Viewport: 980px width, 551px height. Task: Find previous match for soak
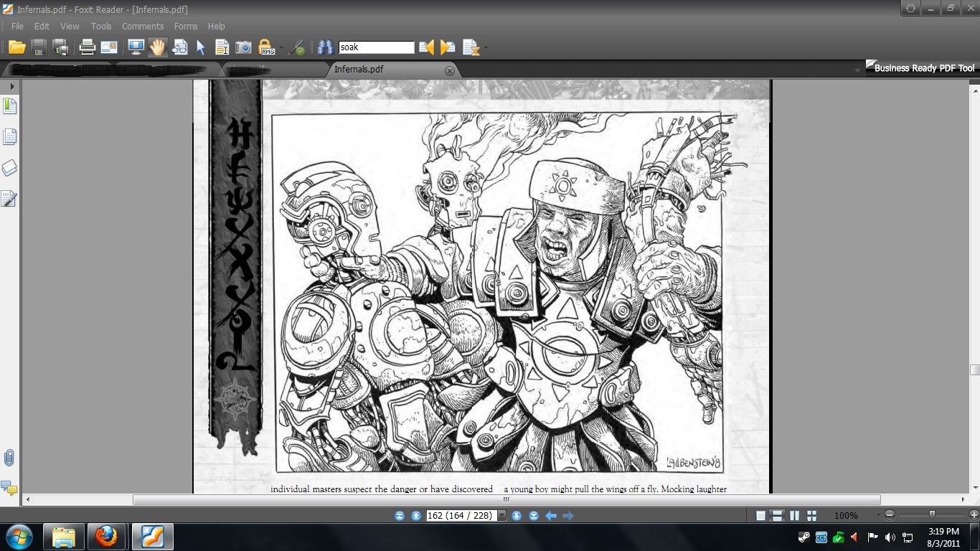coord(427,47)
